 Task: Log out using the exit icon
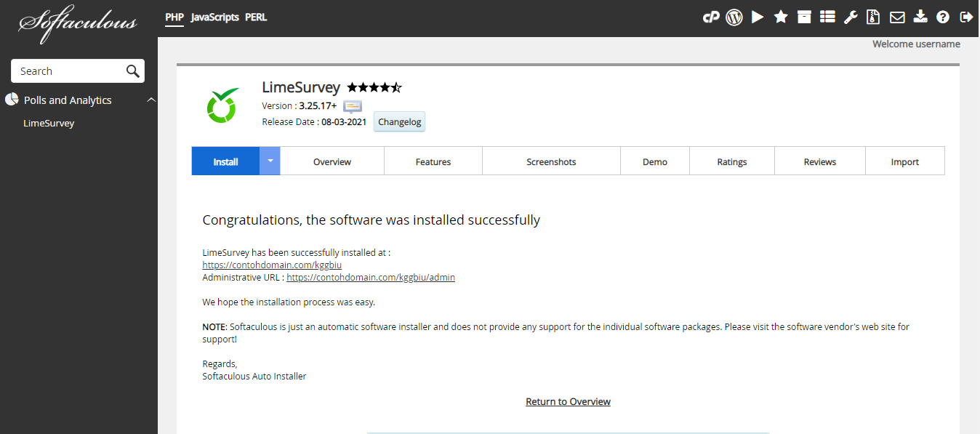pos(965,17)
